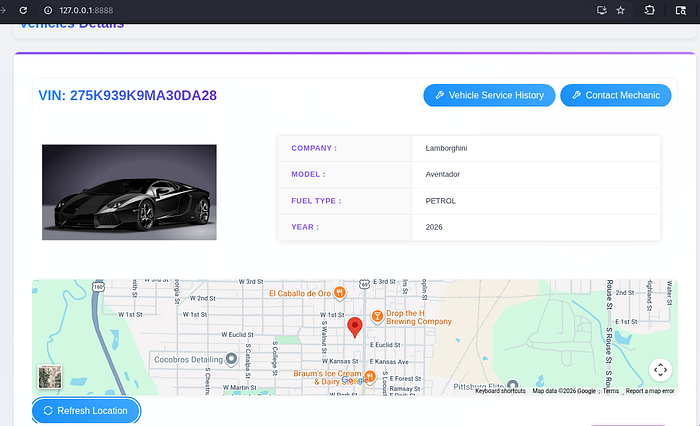Click Braum's Ice Cream & Dairy Store marker
Image resolution: width=700 pixels, height=426 pixels.
(370, 376)
